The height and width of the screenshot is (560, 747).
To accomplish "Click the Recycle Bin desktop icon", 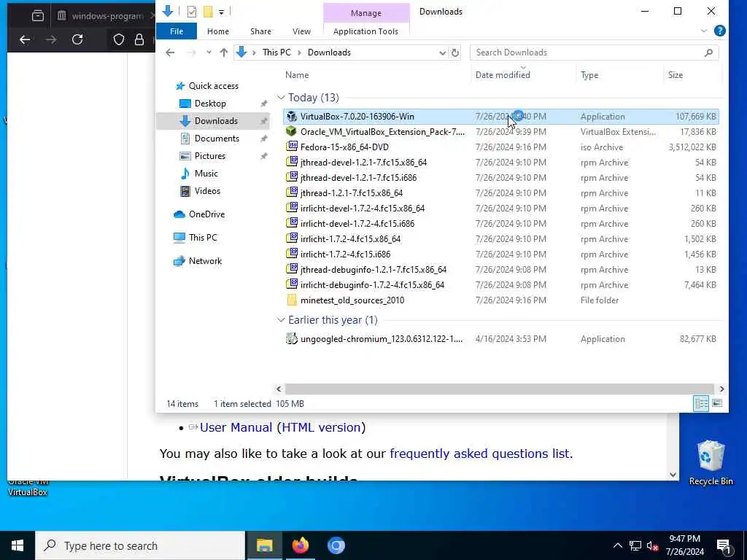I will click(711, 463).
